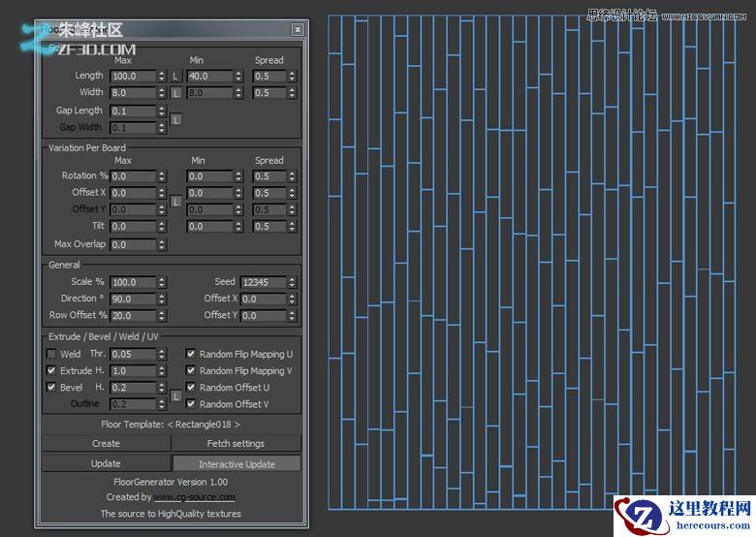Click the Create button

[x=106, y=444]
